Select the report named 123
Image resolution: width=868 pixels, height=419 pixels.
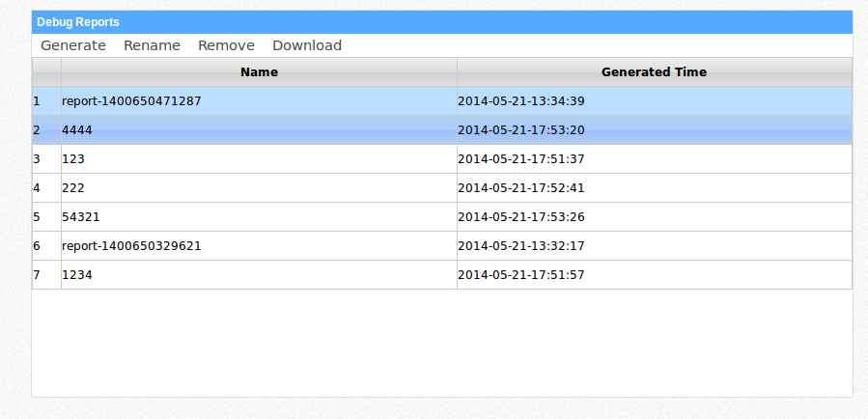(73, 159)
